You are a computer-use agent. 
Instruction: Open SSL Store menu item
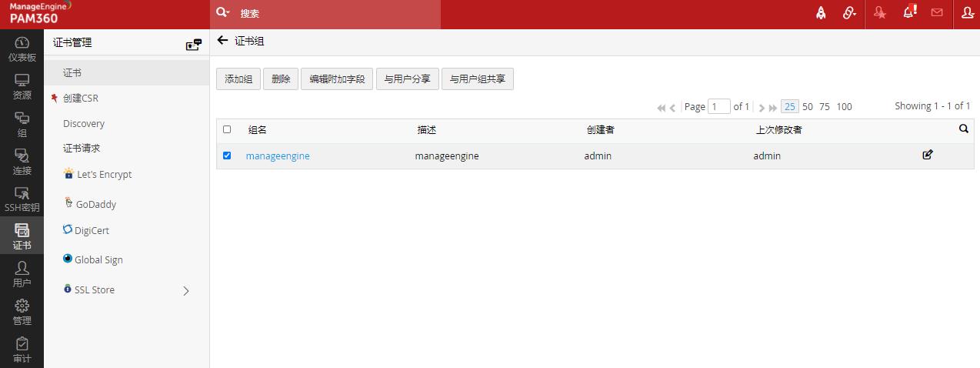pyautogui.click(x=89, y=289)
